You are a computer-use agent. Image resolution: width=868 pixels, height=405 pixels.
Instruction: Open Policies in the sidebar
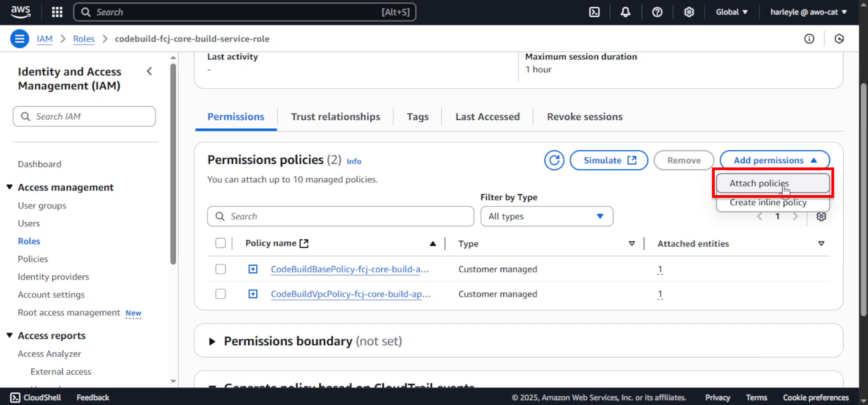click(x=33, y=259)
